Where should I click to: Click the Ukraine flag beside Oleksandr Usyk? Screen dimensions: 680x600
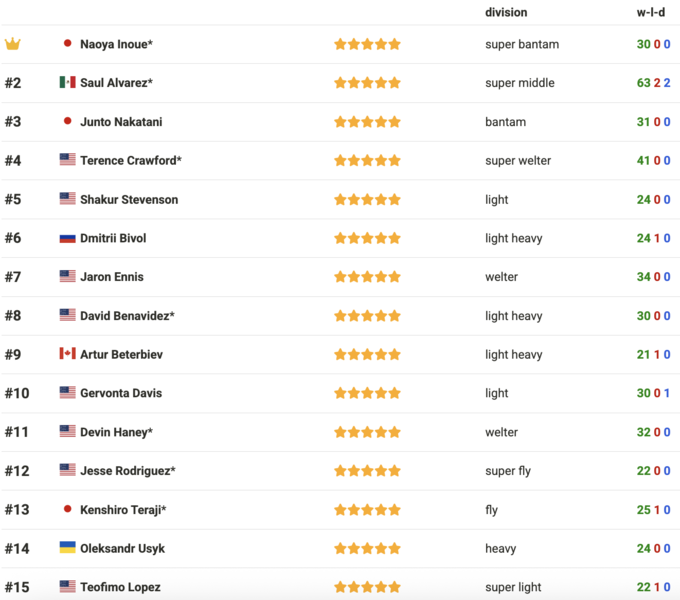click(67, 548)
